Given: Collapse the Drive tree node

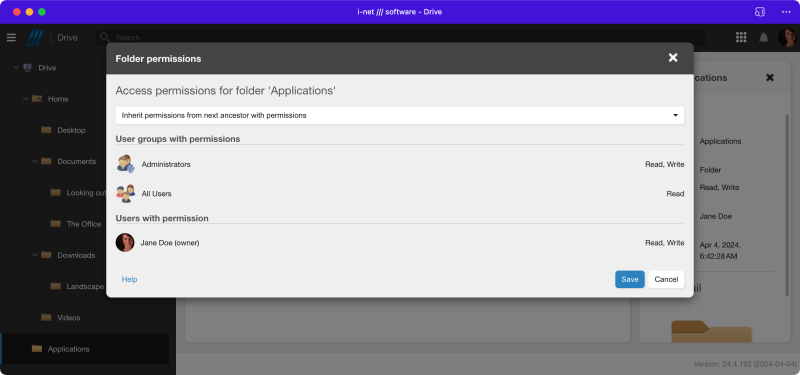Looking at the screenshot, I should (x=15, y=67).
